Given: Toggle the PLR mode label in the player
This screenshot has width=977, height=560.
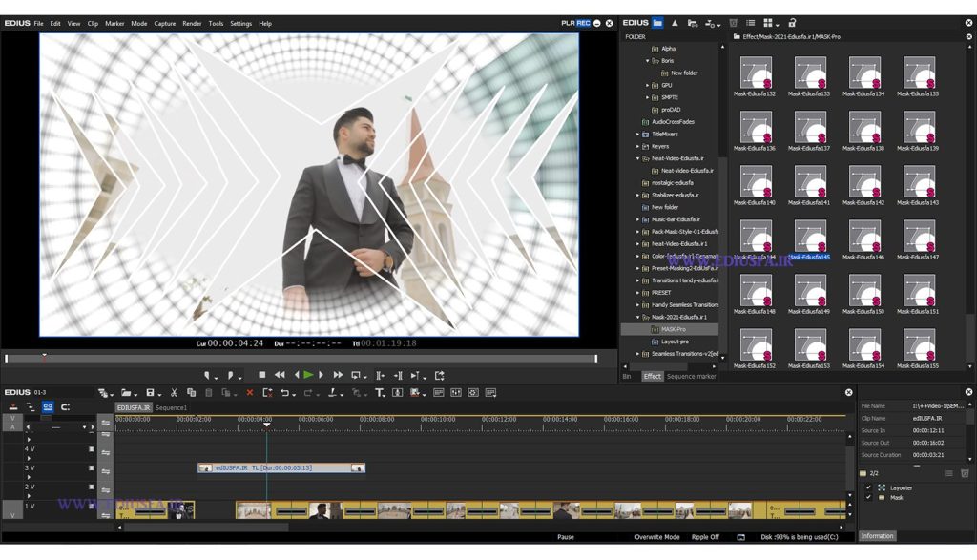Looking at the screenshot, I should point(568,23).
